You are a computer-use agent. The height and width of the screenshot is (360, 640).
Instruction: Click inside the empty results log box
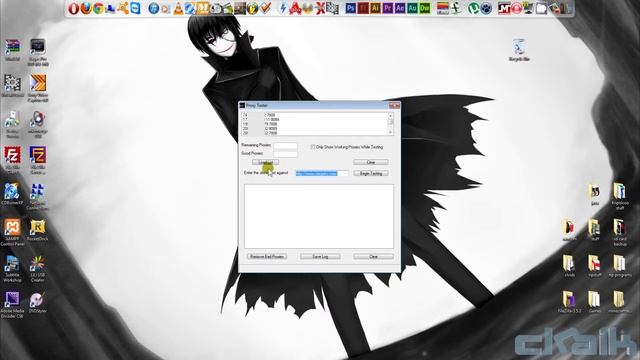click(x=319, y=216)
